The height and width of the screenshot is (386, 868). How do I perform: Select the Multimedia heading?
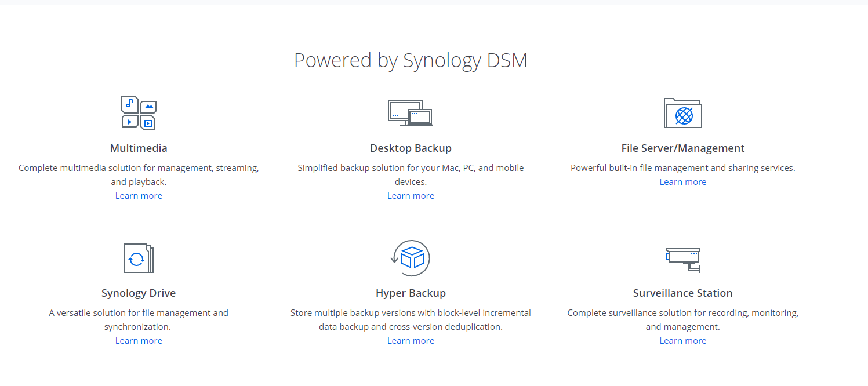coord(139,148)
